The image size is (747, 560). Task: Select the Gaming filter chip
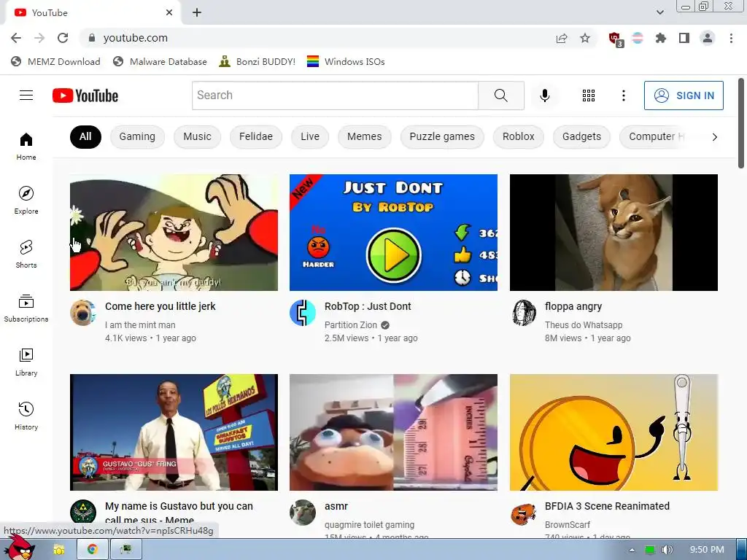tap(137, 137)
